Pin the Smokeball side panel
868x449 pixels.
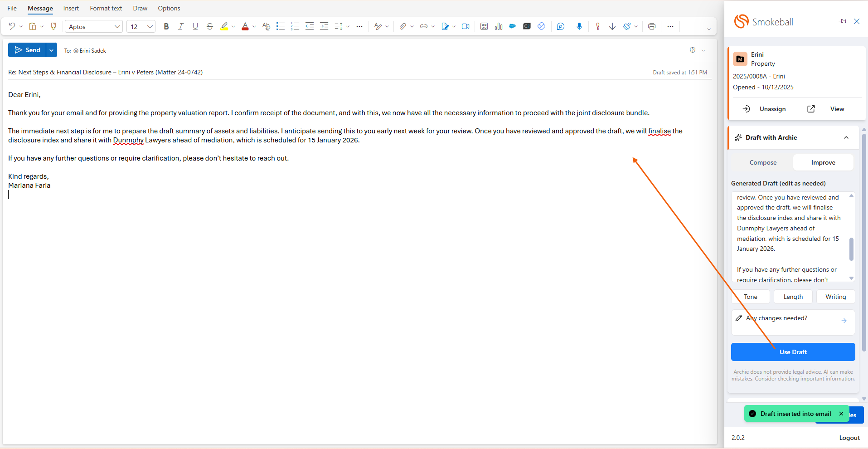842,21
